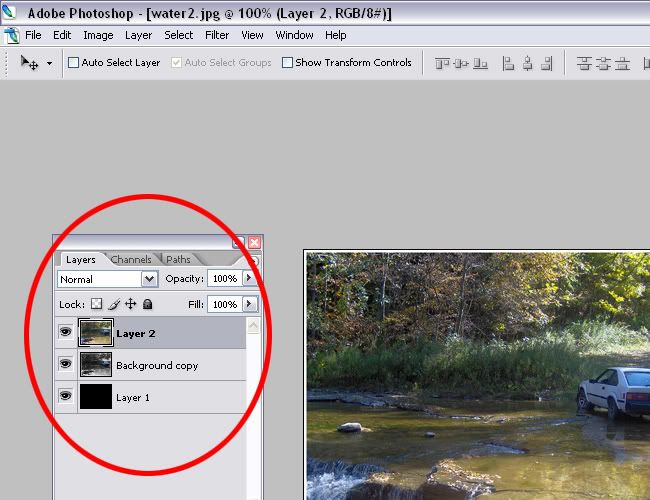Click the Align Vertical Centers icon
This screenshot has width=650, height=500.
click(461, 63)
